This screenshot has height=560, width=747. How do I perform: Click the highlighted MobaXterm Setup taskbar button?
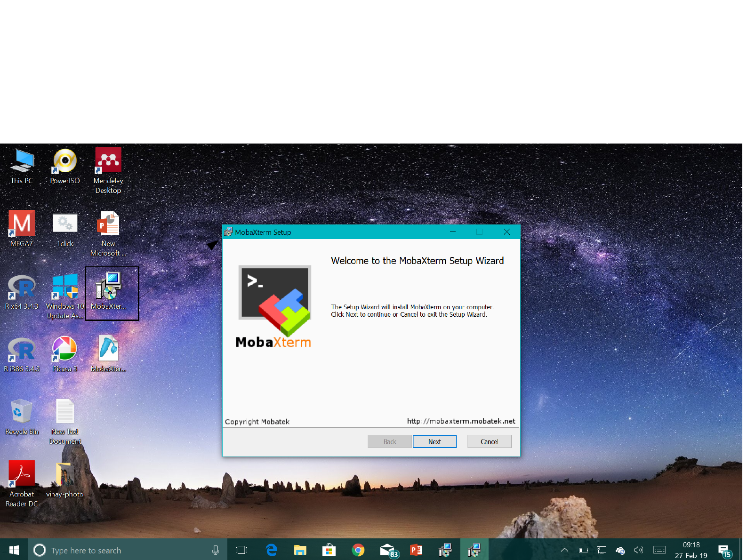click(474, 550)
